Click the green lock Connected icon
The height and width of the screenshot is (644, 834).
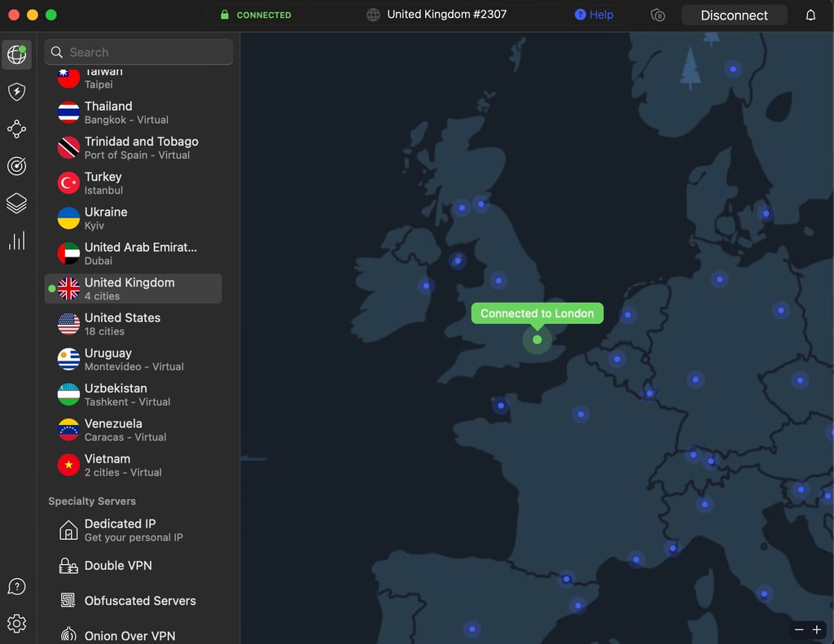(x=225, y=15)
